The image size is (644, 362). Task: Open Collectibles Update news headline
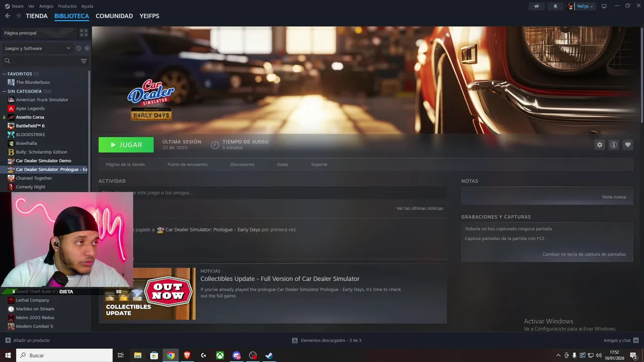click(x=280, y=279)
